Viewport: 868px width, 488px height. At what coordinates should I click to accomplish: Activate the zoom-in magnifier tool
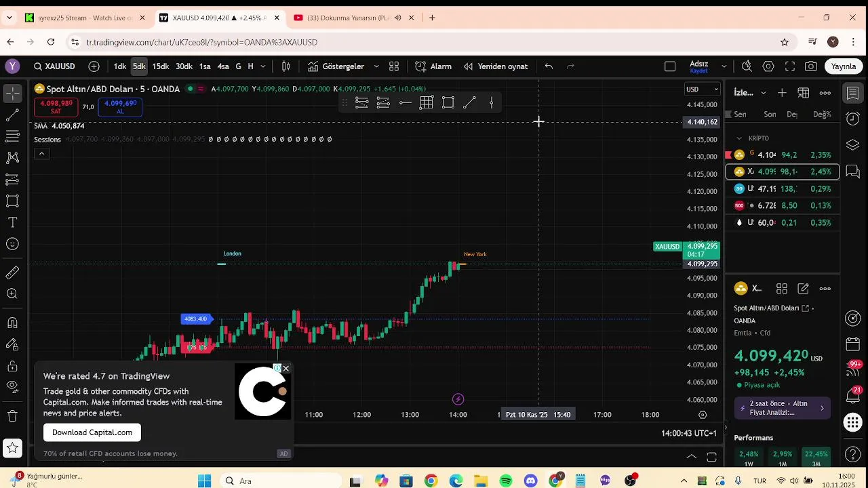coord(12,294)
